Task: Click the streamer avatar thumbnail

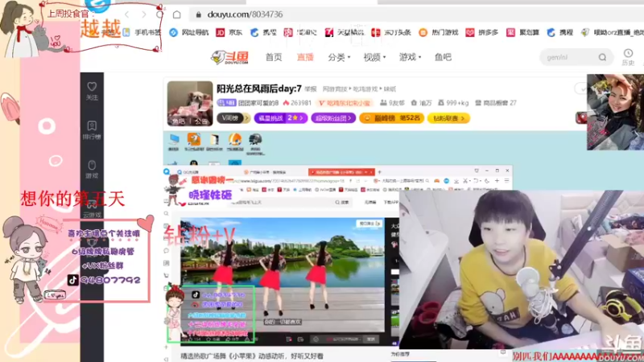Action: [190, 104]
